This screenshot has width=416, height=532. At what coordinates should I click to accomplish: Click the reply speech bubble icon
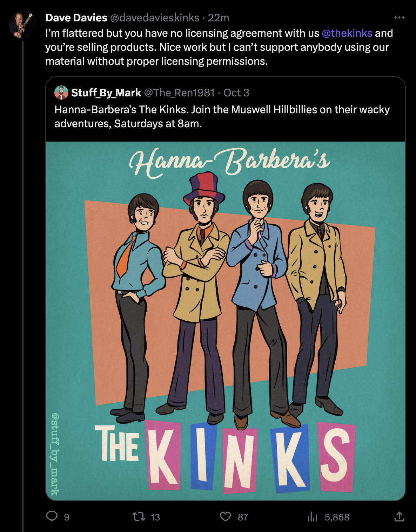pos(52,516)
